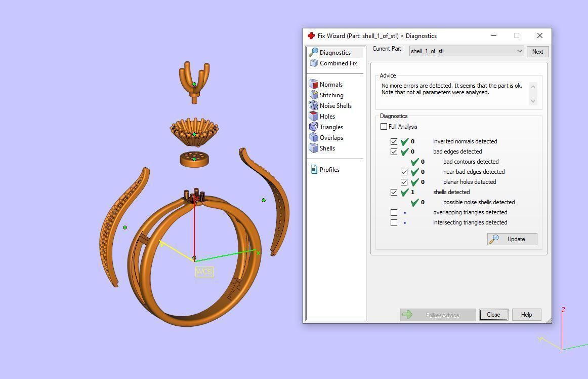Image resolution: width=588 pixels, height=379 pixels.
Task: Click 'possible noise shells detected' text
Action: pyautogui.click(x=479, y=202)
